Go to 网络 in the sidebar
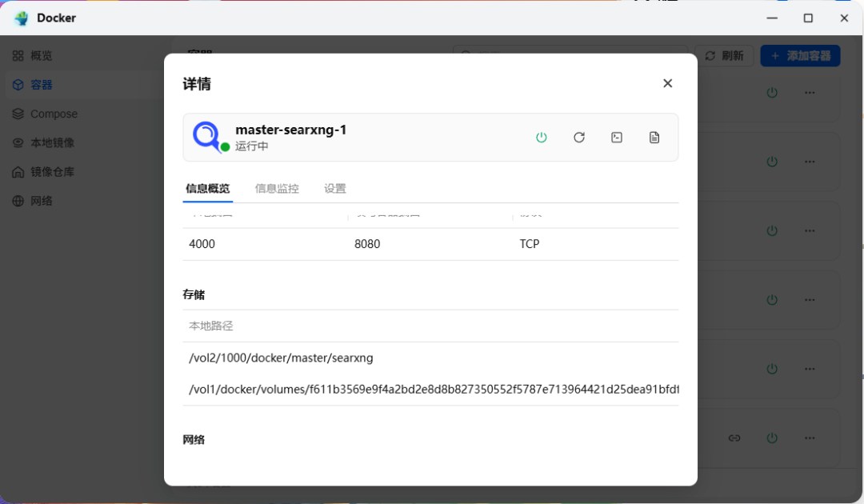The width and height of the screenshot is (864, 504). pos(42,201)
